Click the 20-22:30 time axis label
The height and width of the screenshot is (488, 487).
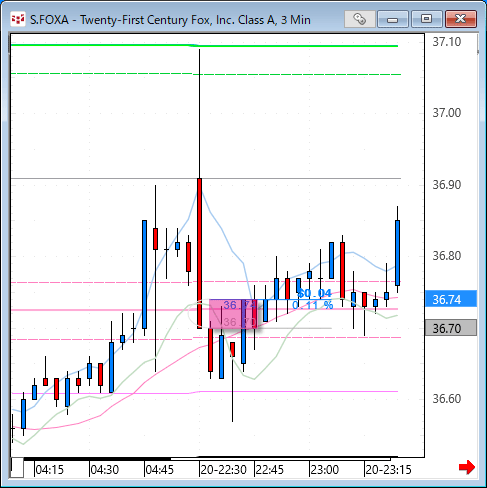[x=224, y=470]
